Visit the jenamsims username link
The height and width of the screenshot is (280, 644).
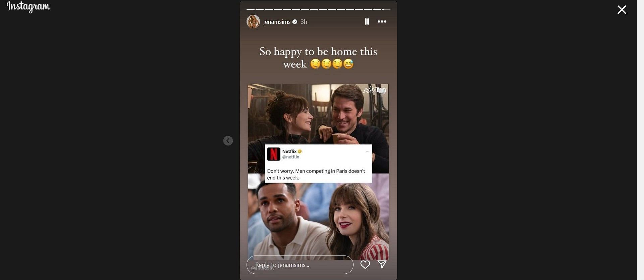[x=277, y=22]
